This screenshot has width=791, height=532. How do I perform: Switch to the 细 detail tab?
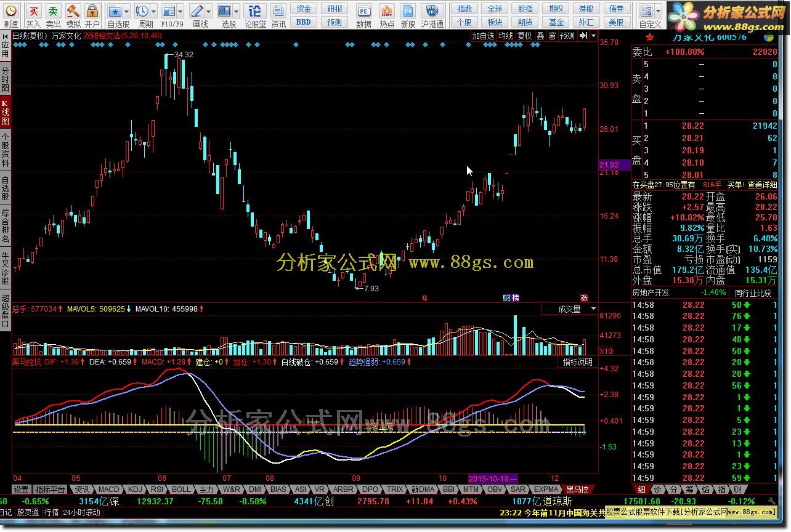pyautogui.click(x=641, y=490)
